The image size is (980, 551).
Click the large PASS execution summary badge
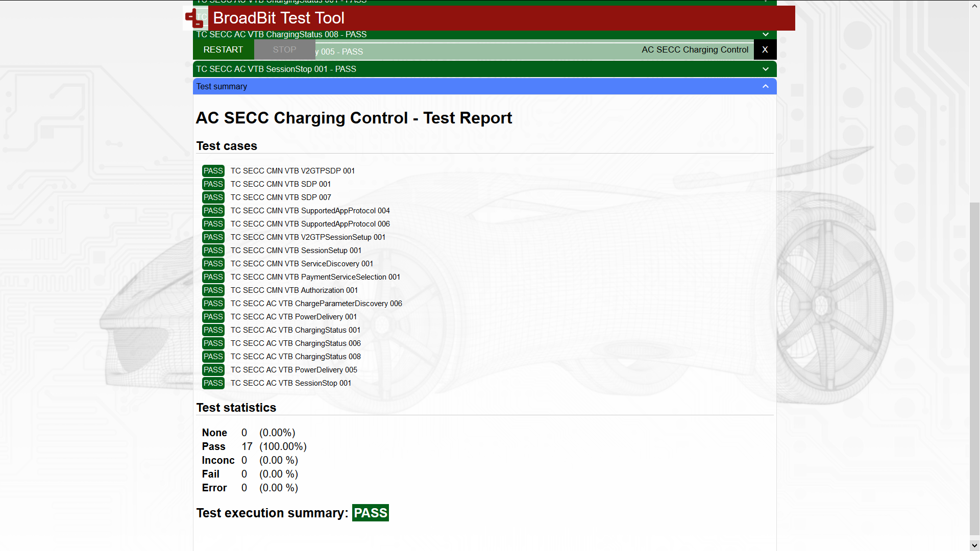371,513
